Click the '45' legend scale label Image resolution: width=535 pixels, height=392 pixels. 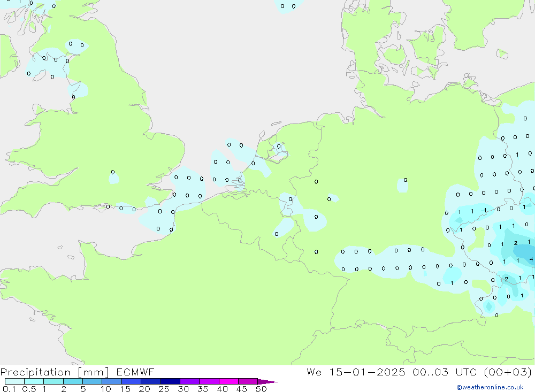pyautogui.click(x=242, y=389)
